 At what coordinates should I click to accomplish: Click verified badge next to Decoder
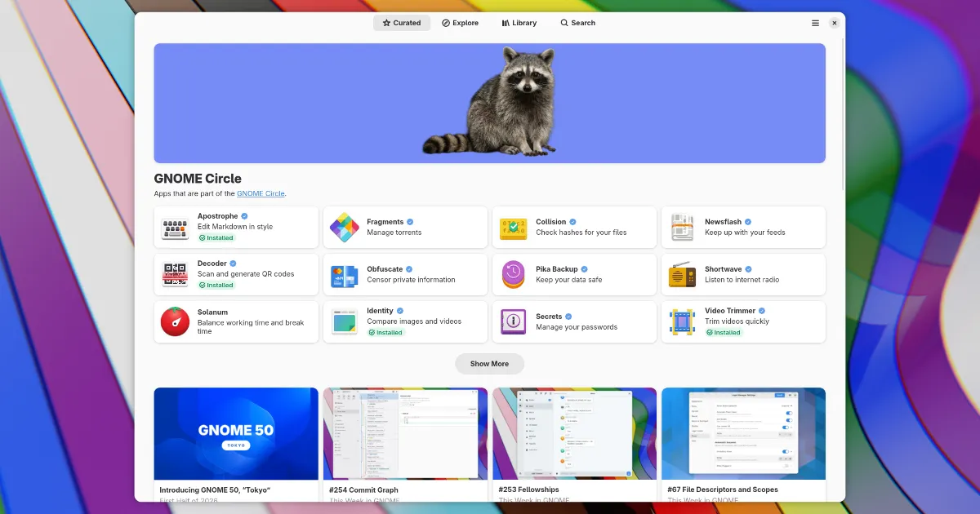point(233,264)
